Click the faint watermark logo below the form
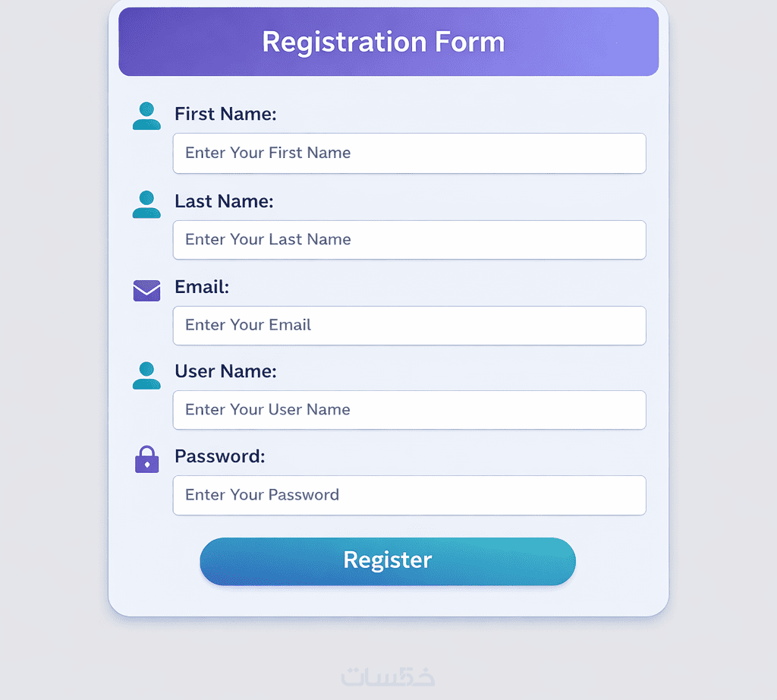This screenshot has width=777, height=700. tap(388, 675)
